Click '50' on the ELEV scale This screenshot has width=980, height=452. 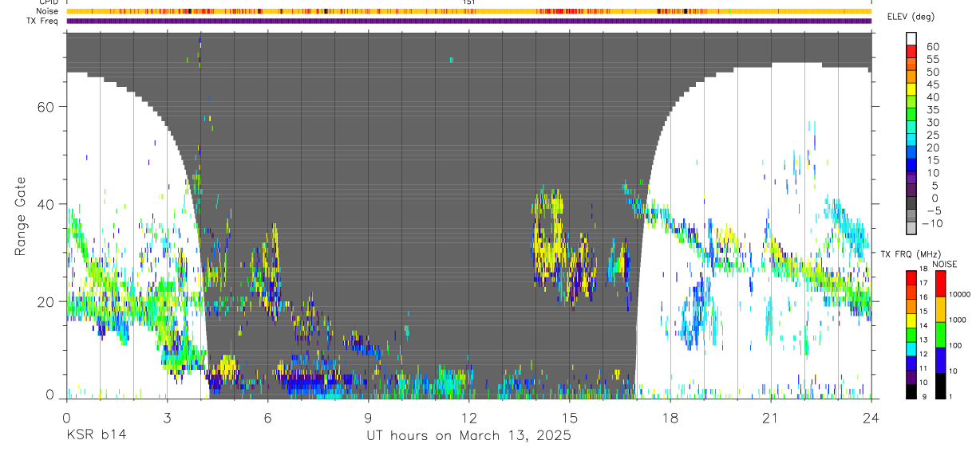(x=931, y=71)
